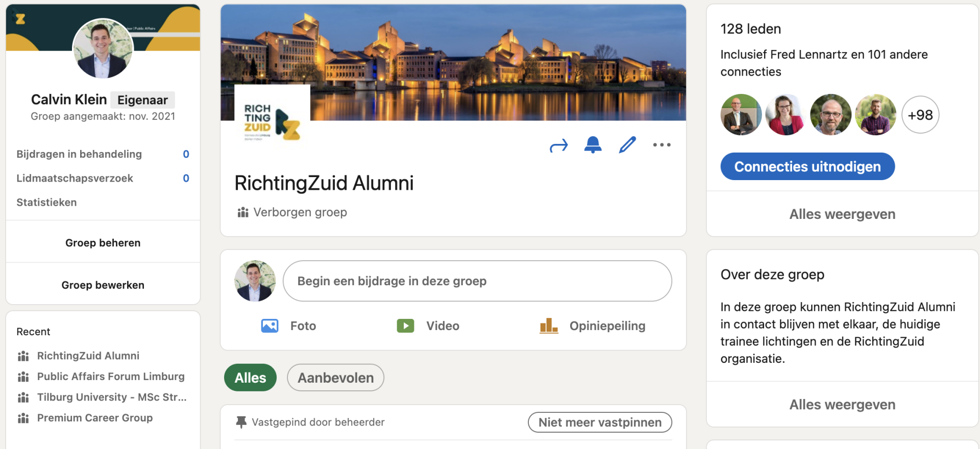Image resolution: width=980 pixels, height=449 pixels.
Task: Open Calvin Klein's profile picture
Action: [x=103, y=48]
